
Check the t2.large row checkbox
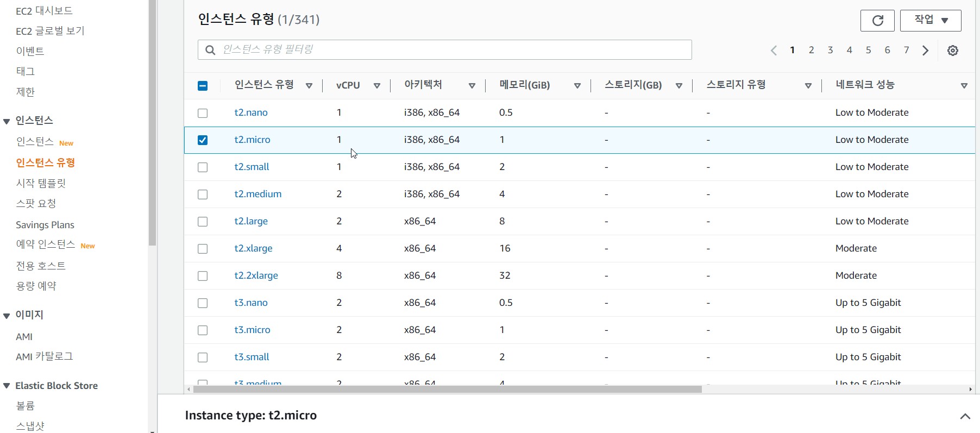(203, 222)
